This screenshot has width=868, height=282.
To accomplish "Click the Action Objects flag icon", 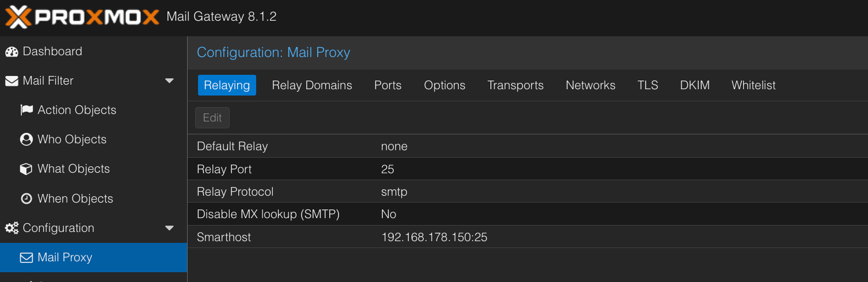I will [26, 110].
